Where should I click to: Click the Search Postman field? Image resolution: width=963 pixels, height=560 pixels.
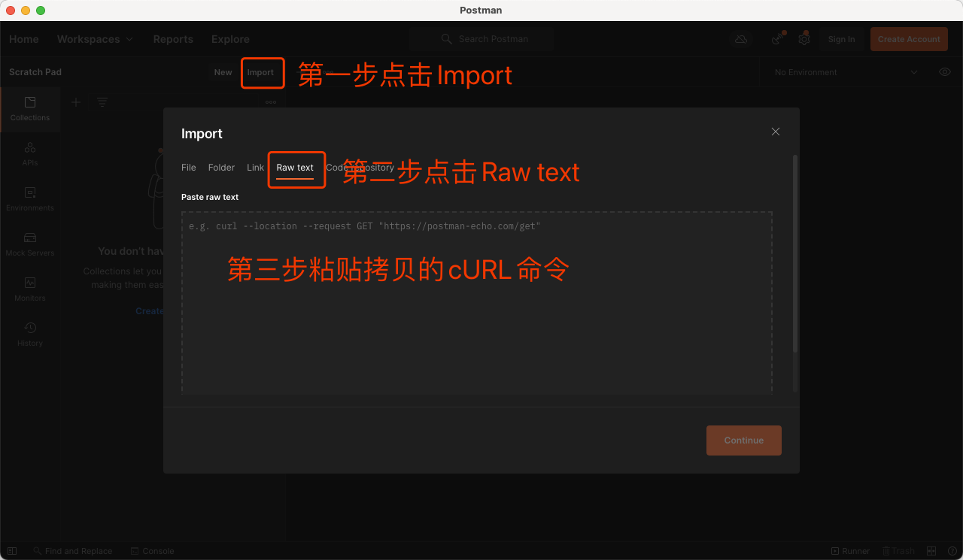(481, 39)
